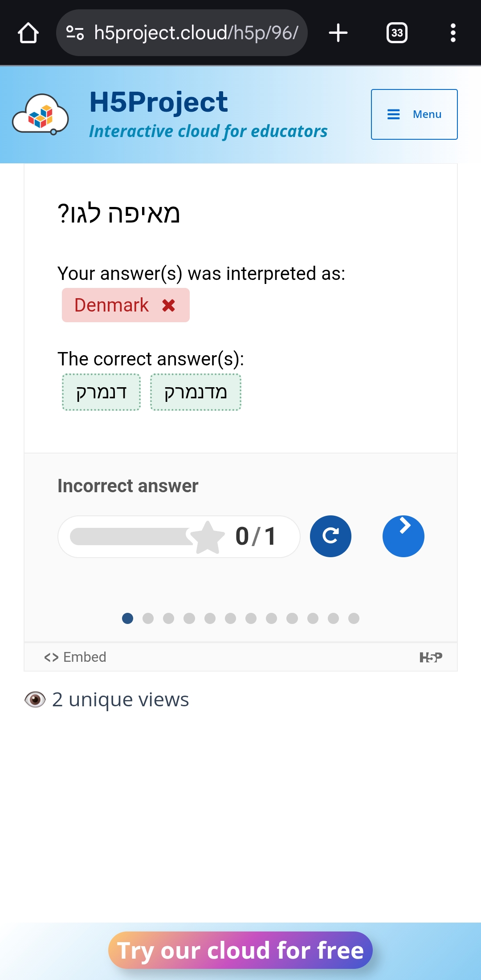Tap the URL address bar text
Image resolution: width=481 pixels, height=980 pixels.
(196, 33)
